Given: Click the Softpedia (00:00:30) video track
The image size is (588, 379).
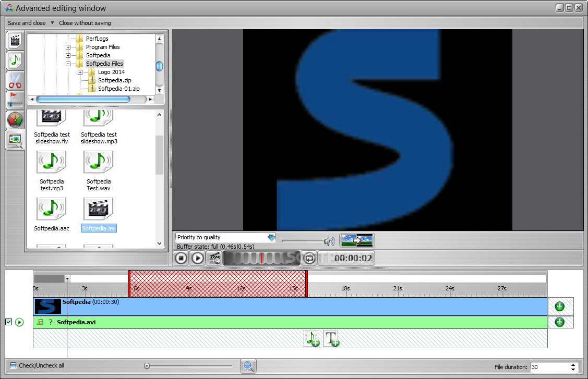Looking at the screenshot, I should pyautogui.click(x=291, y=307).
